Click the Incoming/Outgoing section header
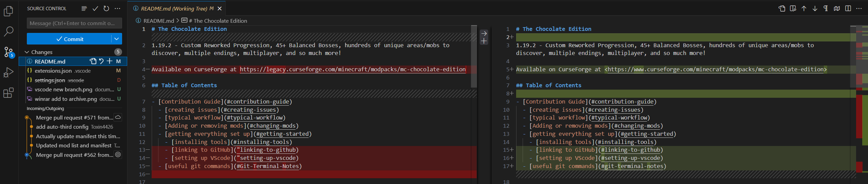The width and height of the screenshot is (868, 184). click(x=45, y=109)
